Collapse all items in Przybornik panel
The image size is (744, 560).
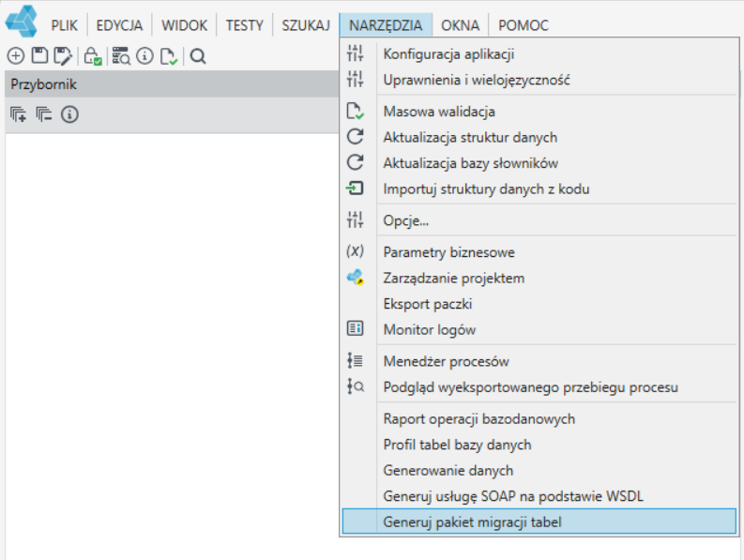coord(44,114)
